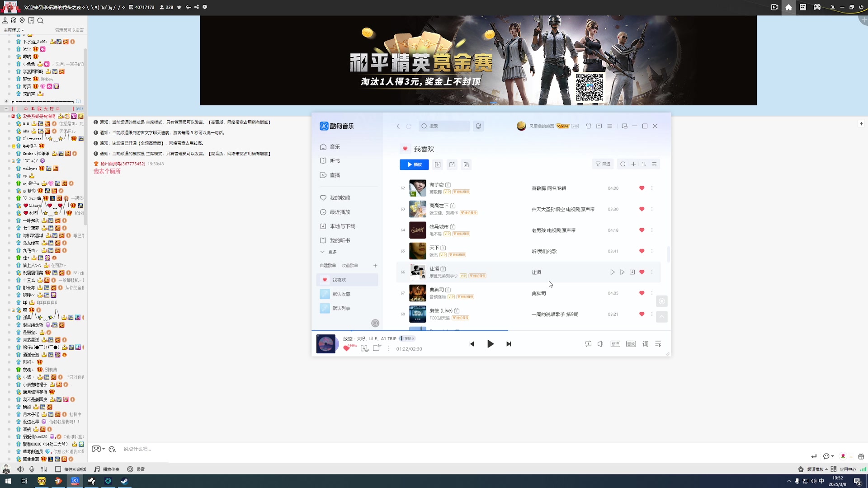Toggle 按住Alt说话 checkbox in voice bar

[x=58, y=469]
